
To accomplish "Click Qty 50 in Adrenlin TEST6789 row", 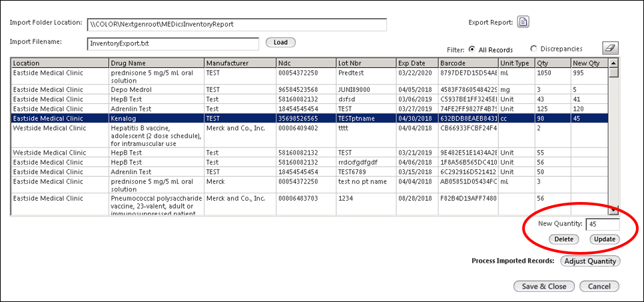I will pyautogui.click(x=553, y=172).
